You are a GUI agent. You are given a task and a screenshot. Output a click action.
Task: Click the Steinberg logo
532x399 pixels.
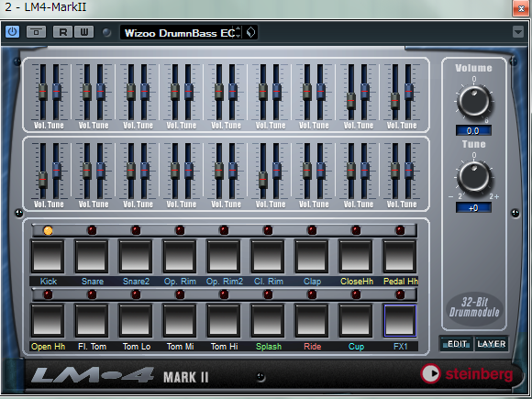point(467,373)
